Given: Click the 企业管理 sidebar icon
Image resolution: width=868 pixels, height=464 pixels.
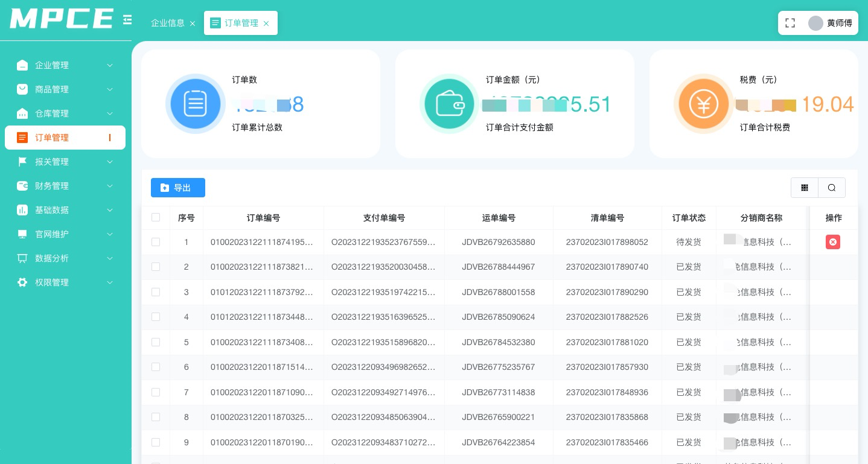Looking at the screenshot, I should [x=22, y=65].
